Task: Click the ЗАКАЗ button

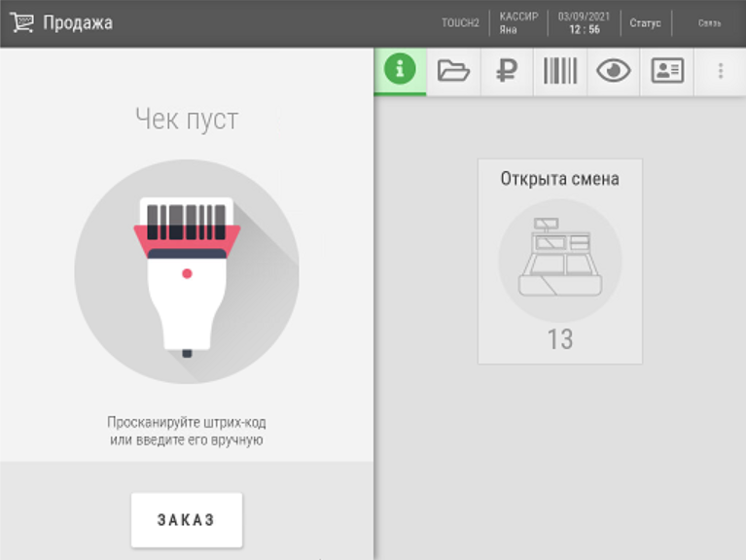Action: [x=187, y=519]
